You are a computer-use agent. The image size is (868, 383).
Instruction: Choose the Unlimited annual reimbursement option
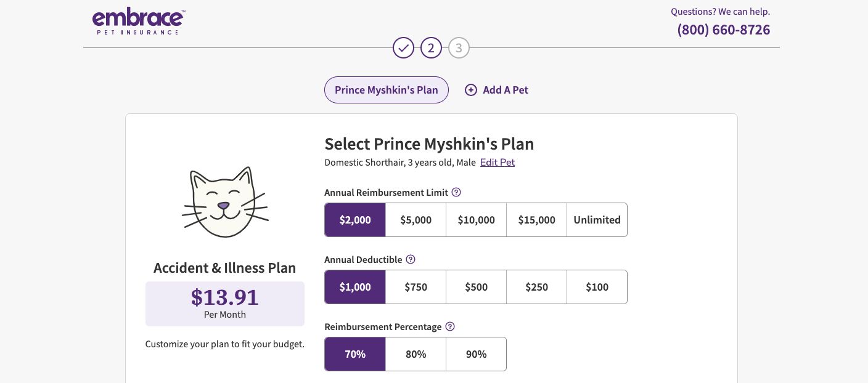point(597,220)
